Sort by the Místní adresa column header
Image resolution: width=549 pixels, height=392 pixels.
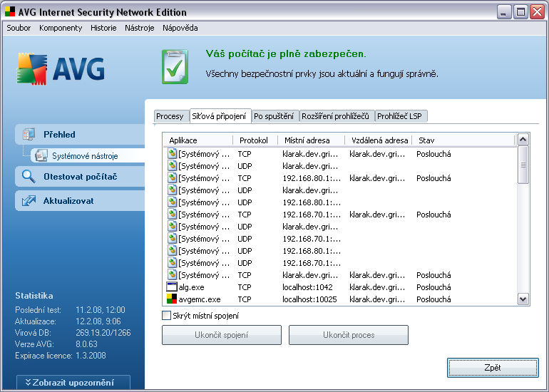(x=312, y=140)
